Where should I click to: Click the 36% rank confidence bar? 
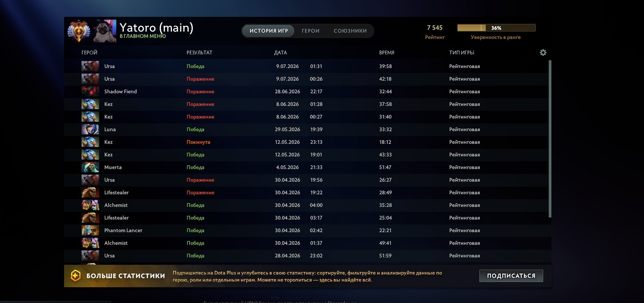496,28
